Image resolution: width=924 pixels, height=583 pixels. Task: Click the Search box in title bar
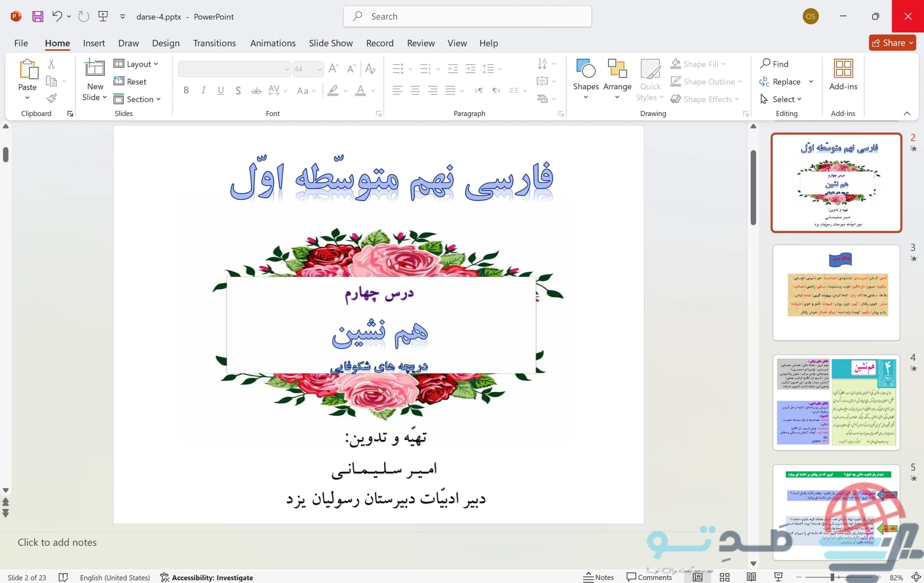click(x=467, y=16)
